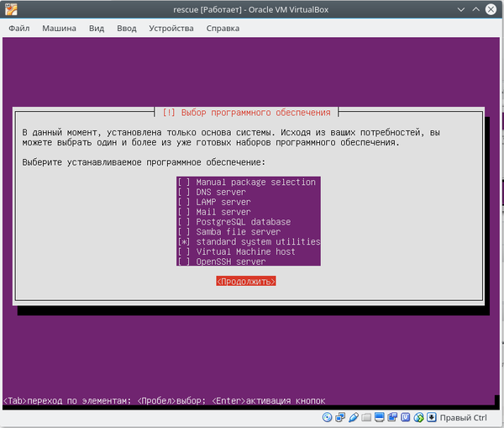The width and height of the screenshot is (504, 428).
Task: Open the Ввод menu
Action: [x=127, y=29]
